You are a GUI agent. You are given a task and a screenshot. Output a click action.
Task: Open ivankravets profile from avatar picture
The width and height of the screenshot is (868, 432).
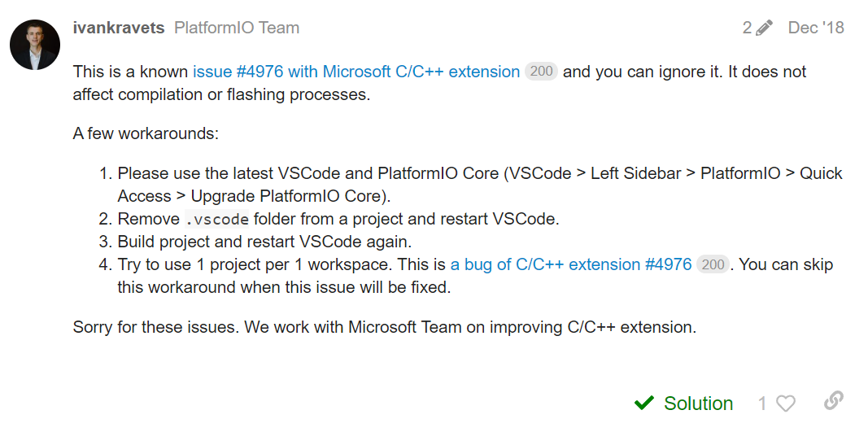pyautogui.click(x=35, y=45)
